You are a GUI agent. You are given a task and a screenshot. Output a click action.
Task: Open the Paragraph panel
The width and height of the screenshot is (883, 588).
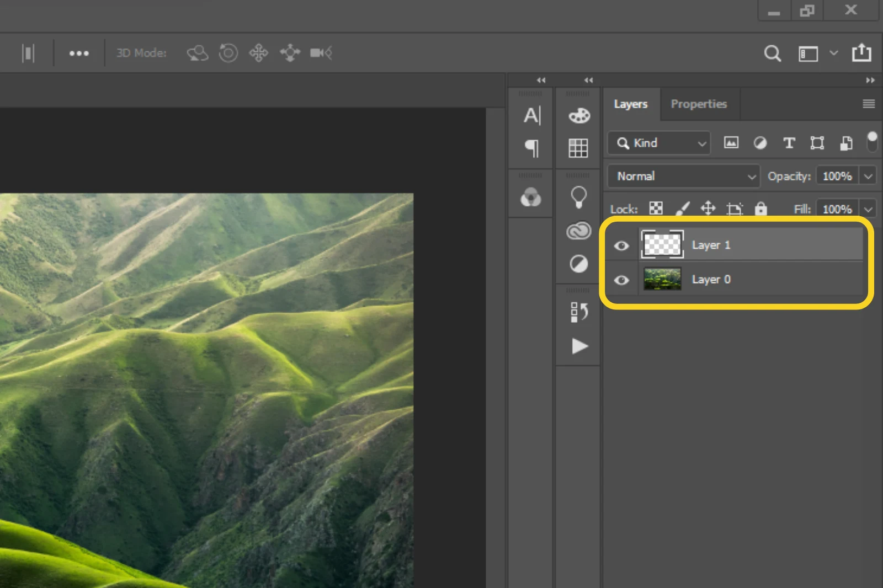531,149
